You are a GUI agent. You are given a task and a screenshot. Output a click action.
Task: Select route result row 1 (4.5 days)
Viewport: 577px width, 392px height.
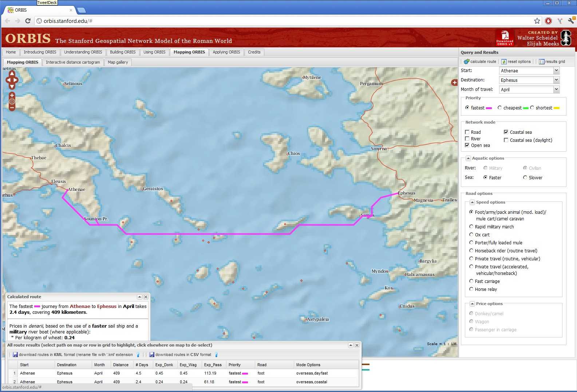click(183, 373)
